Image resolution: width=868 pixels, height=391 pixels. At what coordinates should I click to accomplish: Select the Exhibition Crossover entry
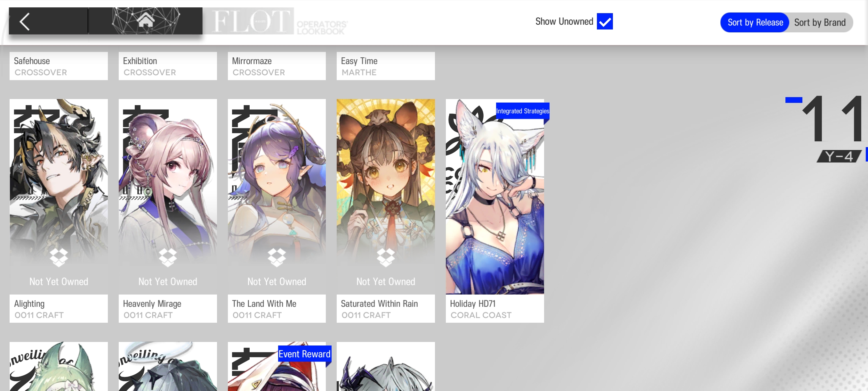pyautogui.click(x=167, y=66)
